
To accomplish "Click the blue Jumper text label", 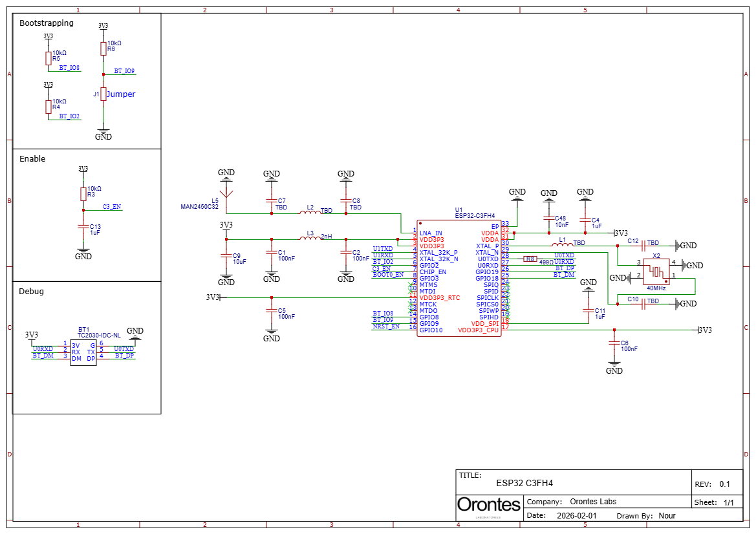I will (121, 94).
